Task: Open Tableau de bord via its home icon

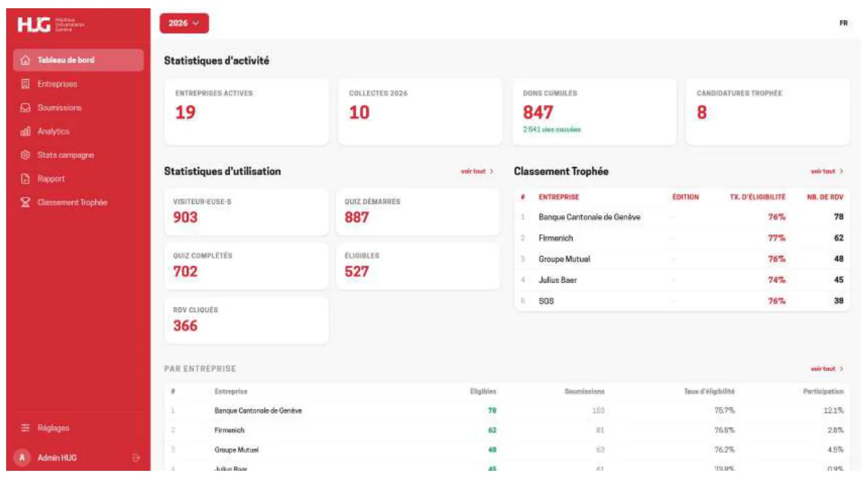Action: point(25,60)
